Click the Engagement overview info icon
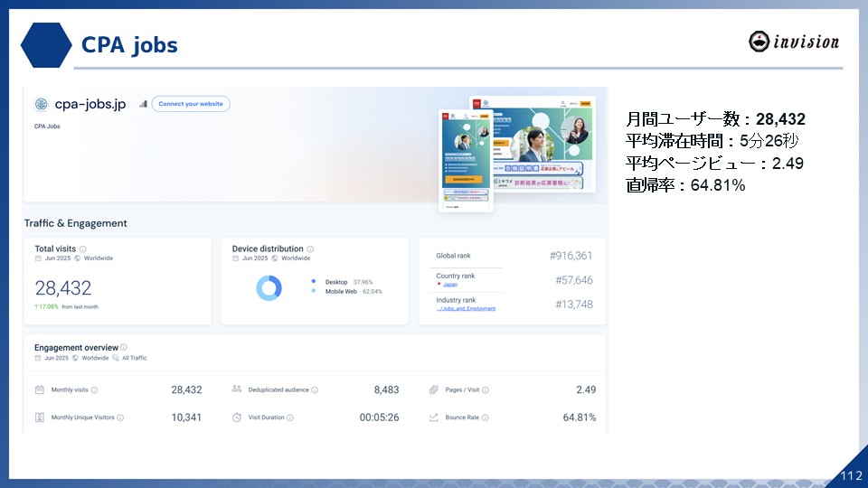 click(x=124, y=347)
